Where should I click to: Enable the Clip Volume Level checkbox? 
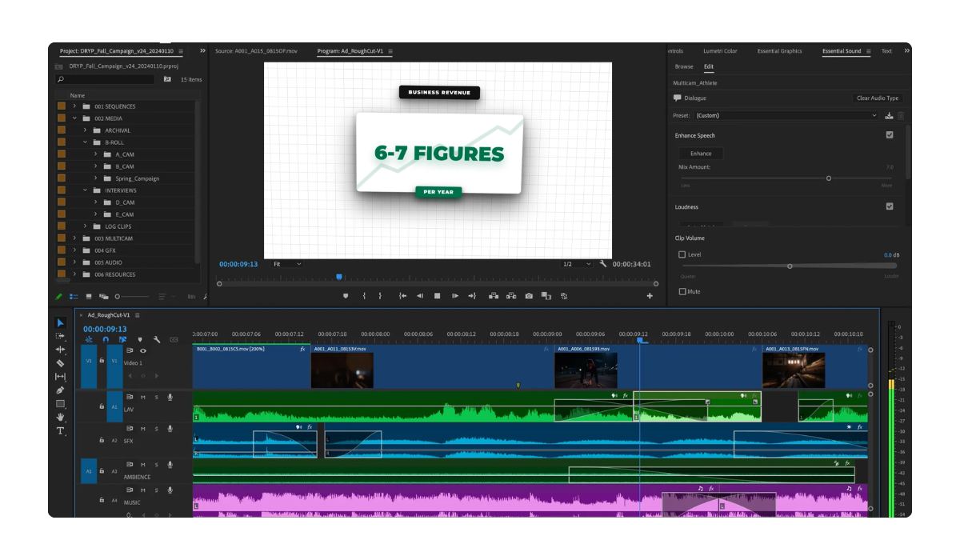[x=682, y=254]
